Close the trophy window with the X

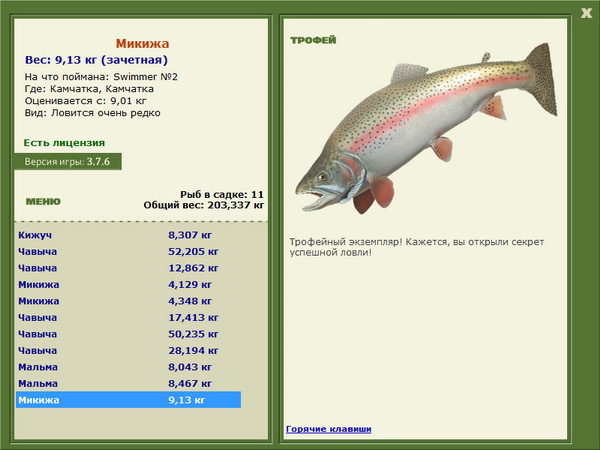[586, 12]
